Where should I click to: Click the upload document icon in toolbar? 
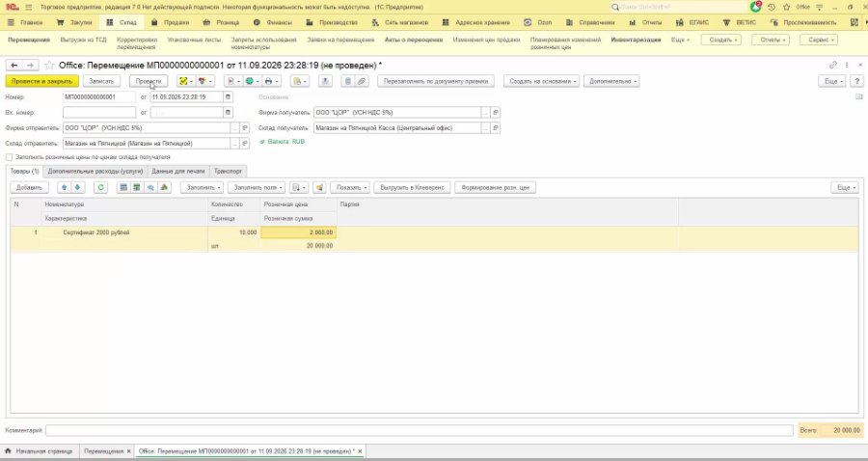point(326,81)
